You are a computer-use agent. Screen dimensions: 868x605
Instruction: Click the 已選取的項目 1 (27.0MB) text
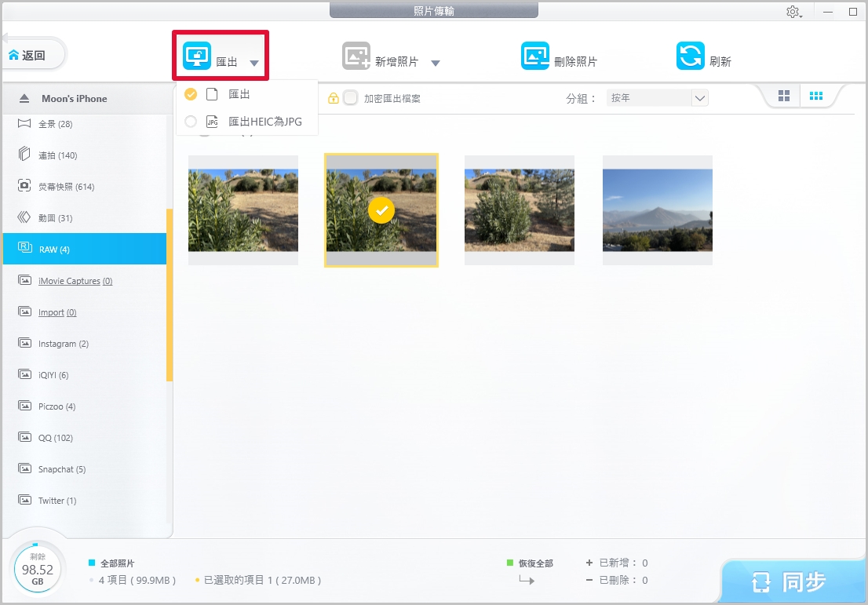(262, 580)
